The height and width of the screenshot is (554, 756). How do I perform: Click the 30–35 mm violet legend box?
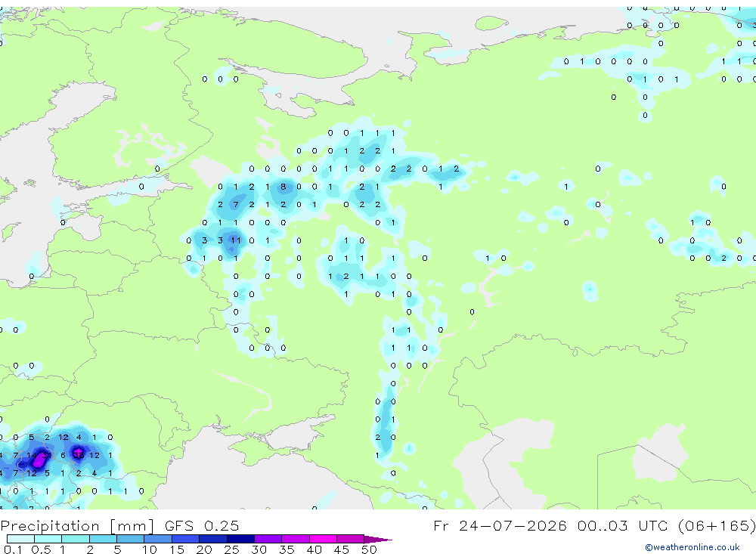(x=268, y=539)
